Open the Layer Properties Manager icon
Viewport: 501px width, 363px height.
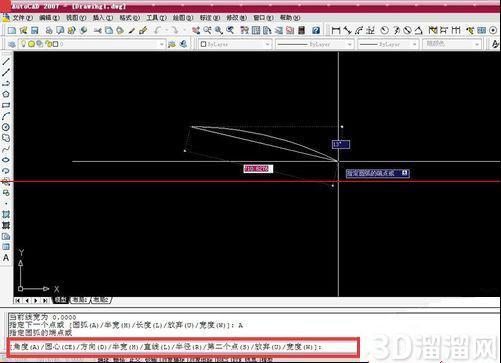coord(12,44)
